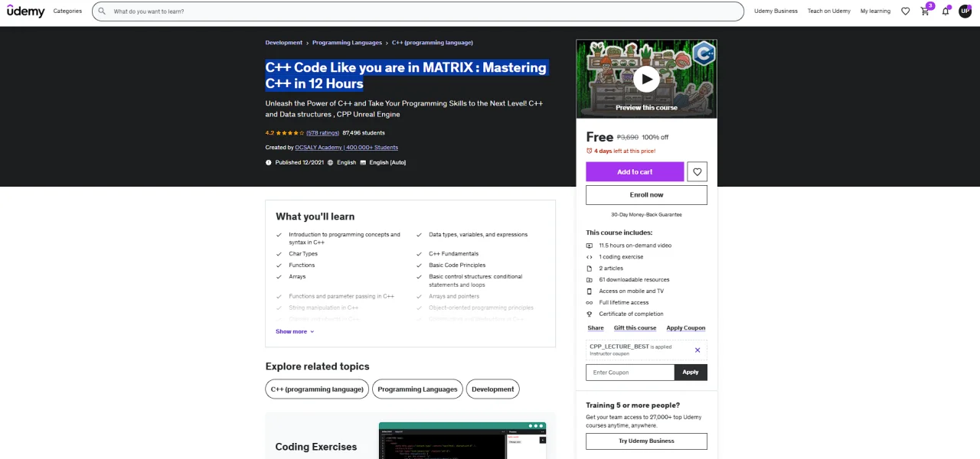Open the (578 ratings) link
Image resolution: width=980 pixels, height=459 pixels.
coord(322,133)
